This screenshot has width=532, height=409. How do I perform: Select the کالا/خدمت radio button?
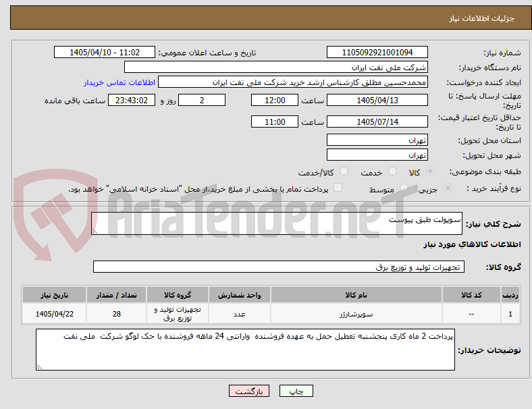pyautogui.click(x=344, y=171)
